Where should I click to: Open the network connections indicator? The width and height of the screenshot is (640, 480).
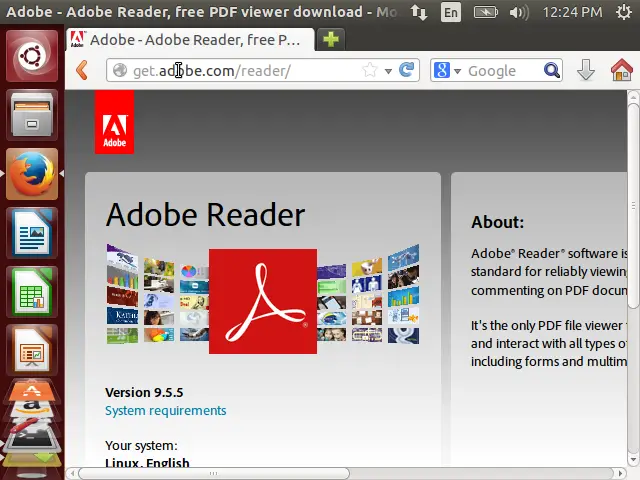click(x=419, y=12)
